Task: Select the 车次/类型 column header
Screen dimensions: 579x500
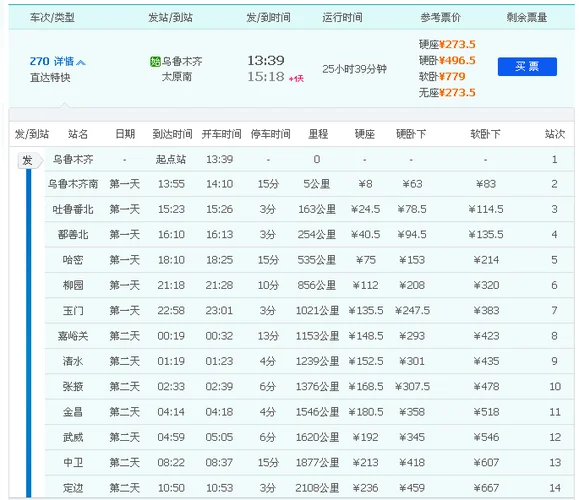Action: pos(52,17)
